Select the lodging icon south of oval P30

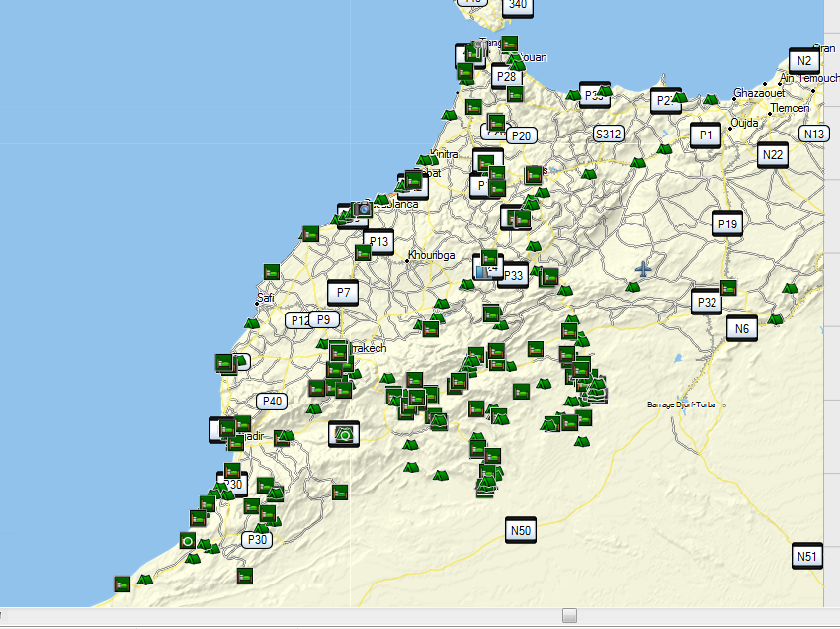(245, 576)
